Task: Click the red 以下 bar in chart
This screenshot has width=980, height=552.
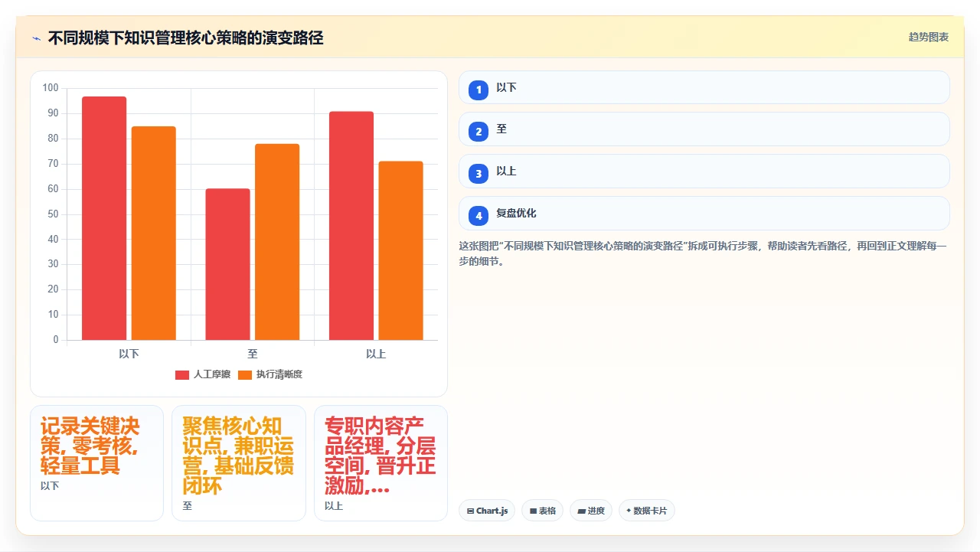Action: pos(104,218)
